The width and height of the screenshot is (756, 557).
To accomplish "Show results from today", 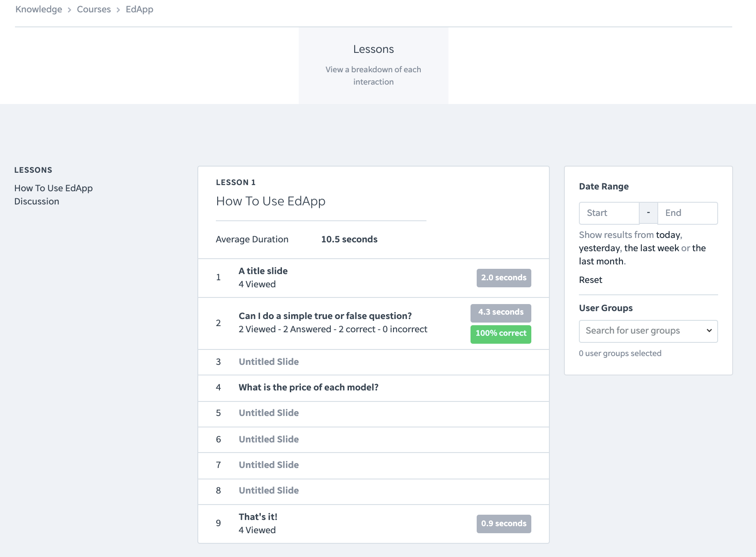I will [x=668, y=235].
